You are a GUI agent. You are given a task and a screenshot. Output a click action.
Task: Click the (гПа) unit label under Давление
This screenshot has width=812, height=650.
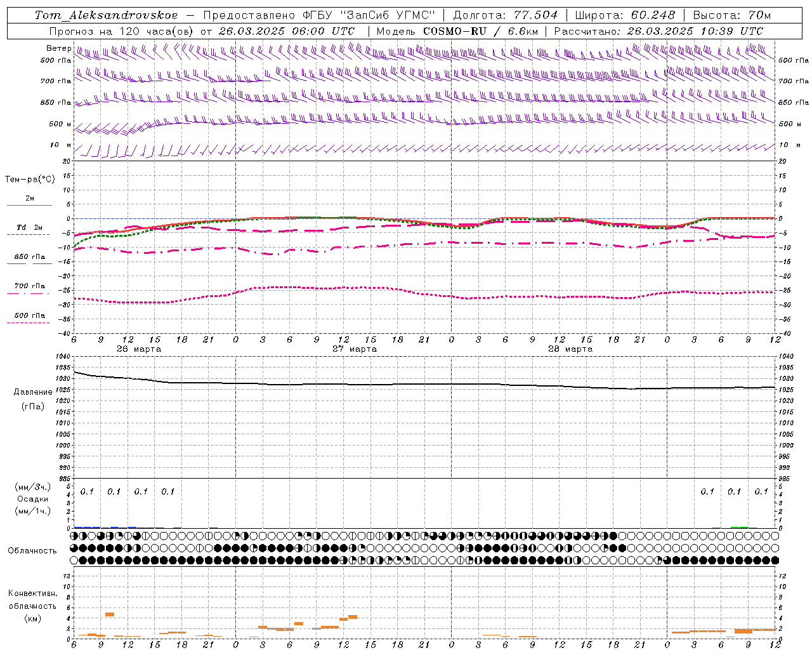click(33, 406)
